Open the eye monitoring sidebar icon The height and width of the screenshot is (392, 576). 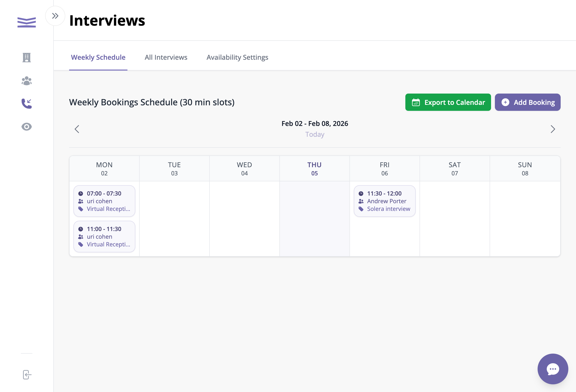pyautogui.click(x=26, y=127)
